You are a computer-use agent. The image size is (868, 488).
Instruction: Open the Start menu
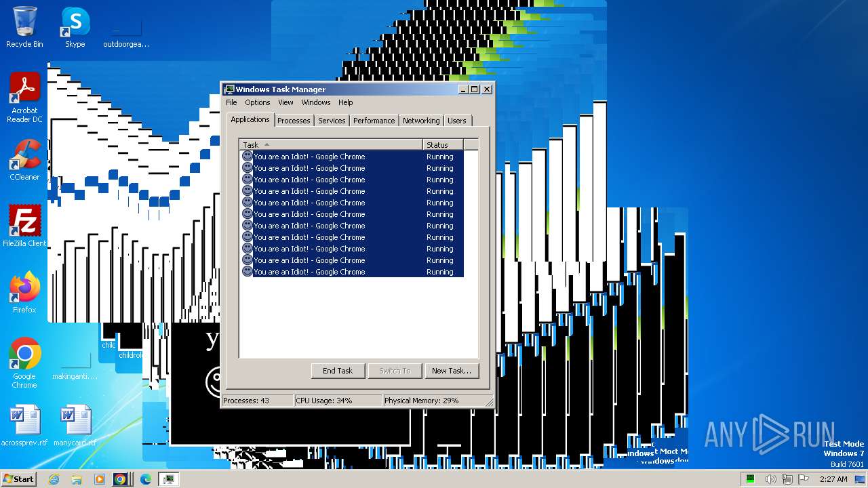tap(18, 479)
